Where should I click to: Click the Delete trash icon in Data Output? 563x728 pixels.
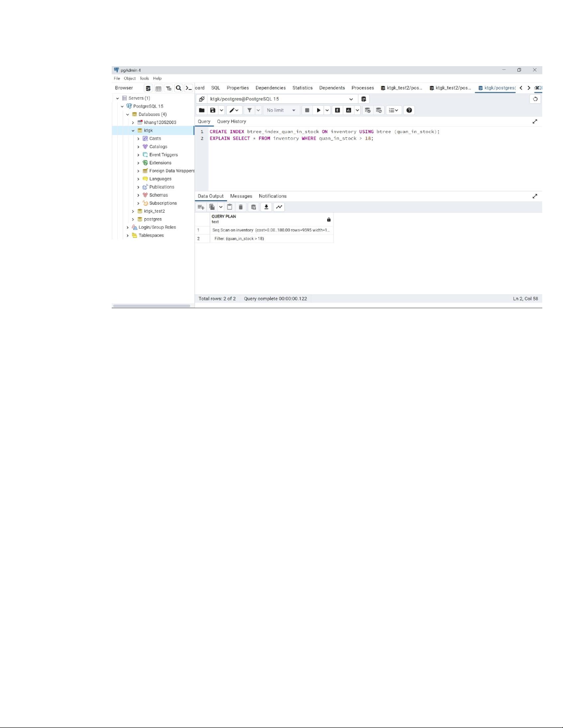(x=240, y=207)
